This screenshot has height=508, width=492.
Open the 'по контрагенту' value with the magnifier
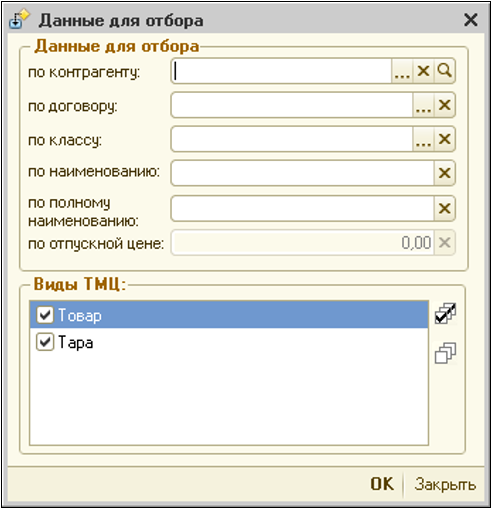click(444, 71)
